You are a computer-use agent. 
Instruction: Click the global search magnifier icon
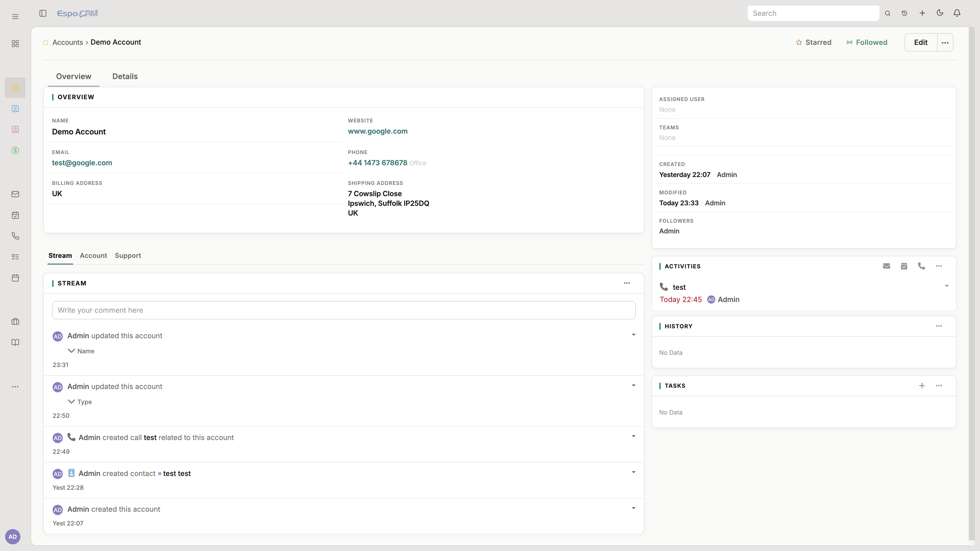coord(888,13)
